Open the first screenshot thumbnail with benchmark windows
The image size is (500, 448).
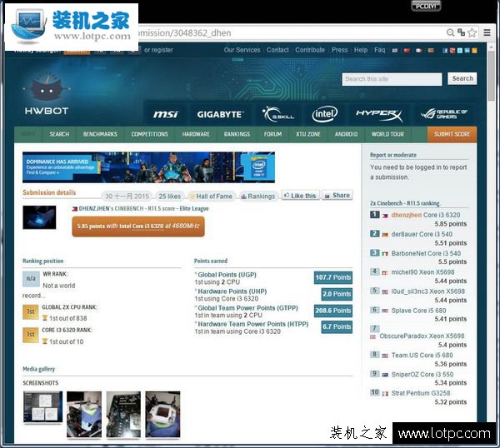click(42, 407)
